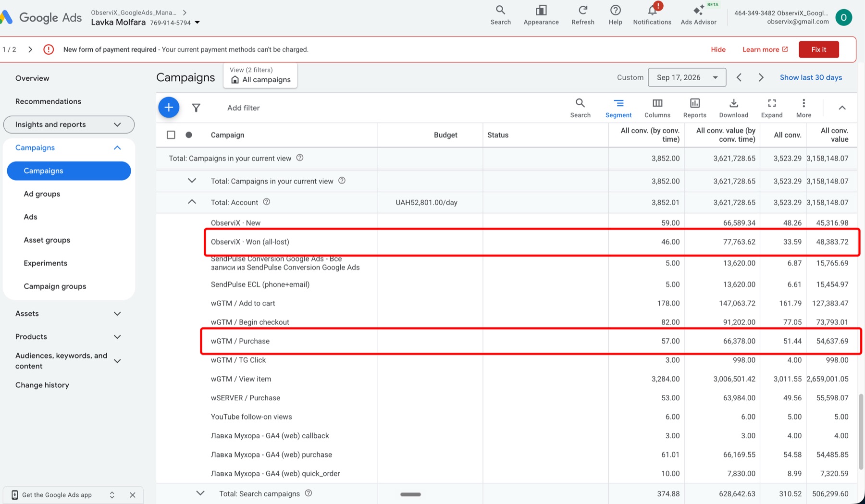865x504 pixels.
Task: Collapse the Campaigns sidebar section
Action: 117,148
